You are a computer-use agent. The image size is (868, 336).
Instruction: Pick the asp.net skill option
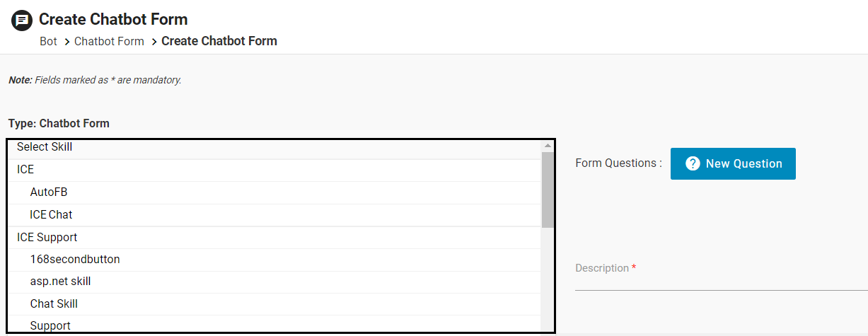coord(60,282)
